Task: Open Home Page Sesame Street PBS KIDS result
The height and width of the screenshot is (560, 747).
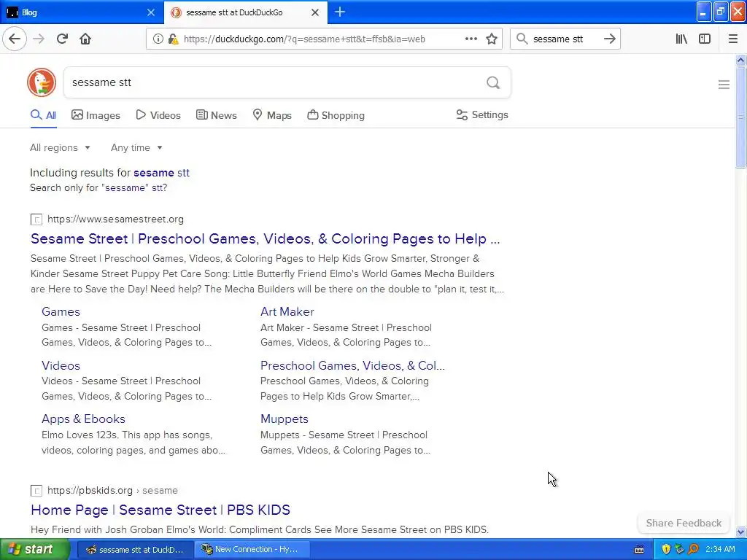Action: [x=160, y=510]
